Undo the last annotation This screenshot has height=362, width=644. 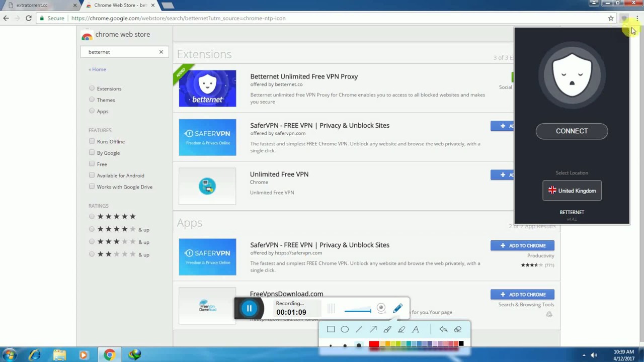pos(443,329)
